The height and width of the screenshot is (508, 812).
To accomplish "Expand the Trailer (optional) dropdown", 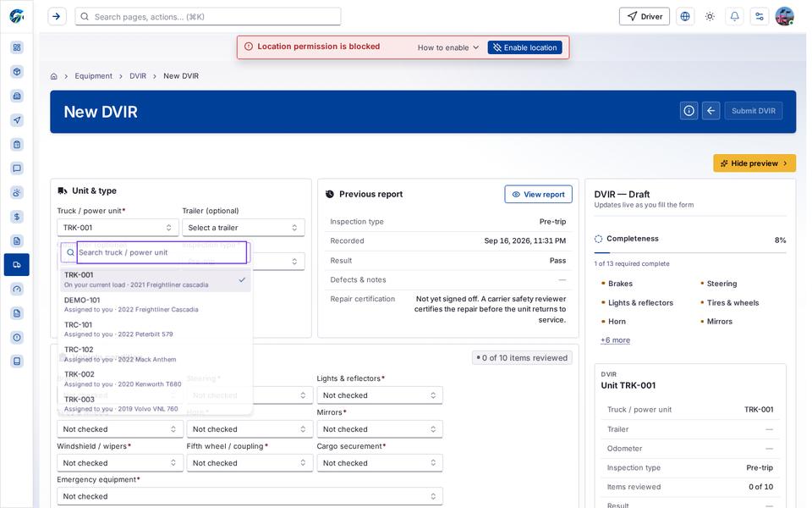I will (243, 228).
